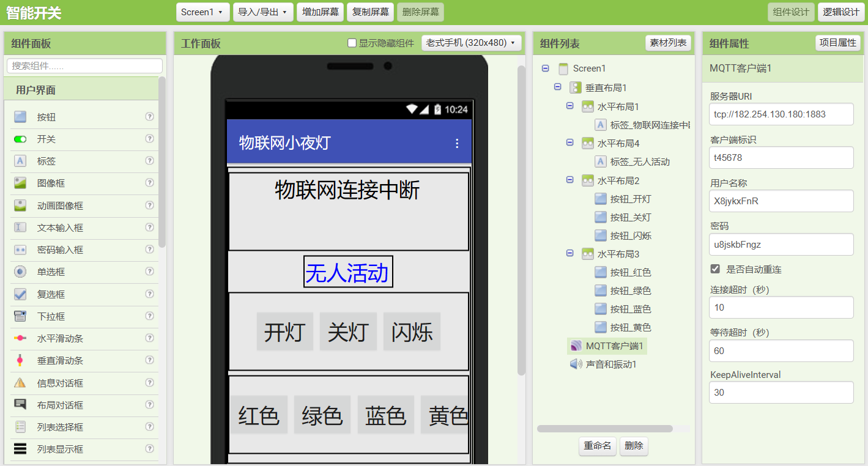Toggle 显示隐藏组件 checkbox
The image size is (868, 466).
point(352,43)
